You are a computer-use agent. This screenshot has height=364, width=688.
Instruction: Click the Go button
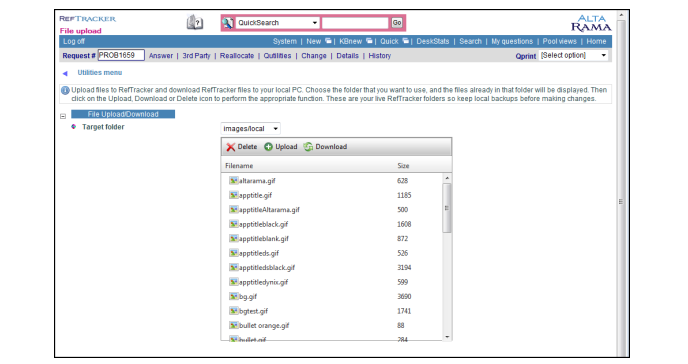point(397,23)
